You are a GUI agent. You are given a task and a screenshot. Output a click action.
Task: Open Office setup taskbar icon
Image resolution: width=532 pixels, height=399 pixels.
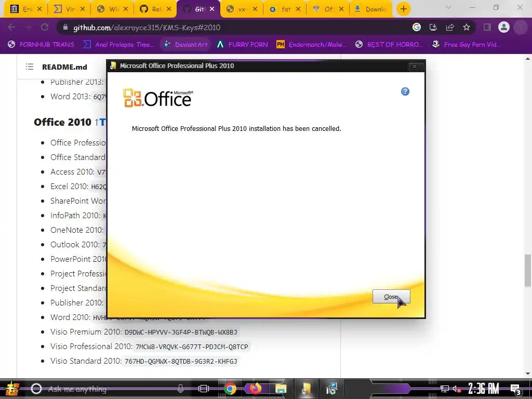click(x=307, y=389)
